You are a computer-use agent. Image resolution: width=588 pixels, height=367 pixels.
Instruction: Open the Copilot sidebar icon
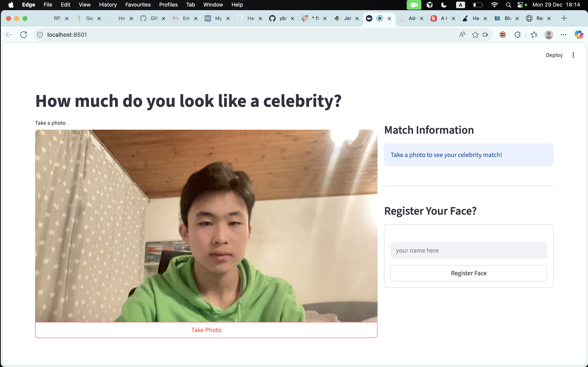[579, 35]
